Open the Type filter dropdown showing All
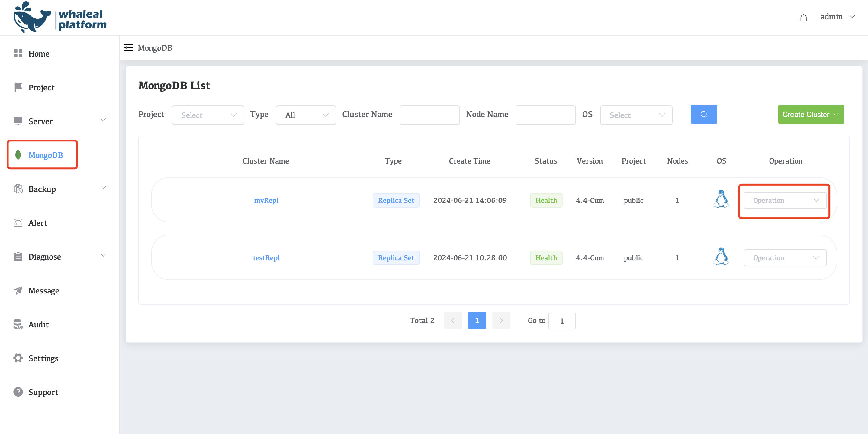Viewport: 868px width, 434px height. point(305,115)
